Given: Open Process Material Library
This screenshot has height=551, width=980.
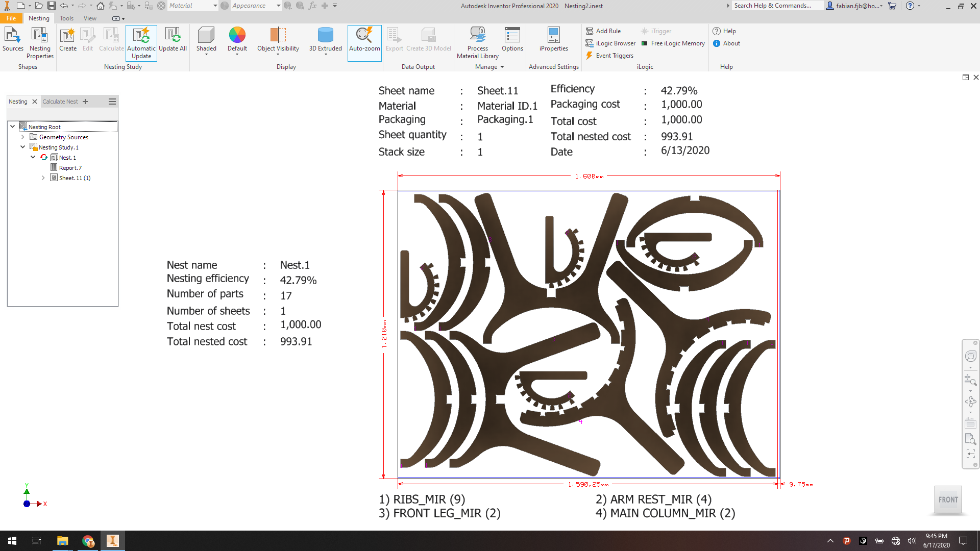Looking at the screenshot, I should [478, 43].
